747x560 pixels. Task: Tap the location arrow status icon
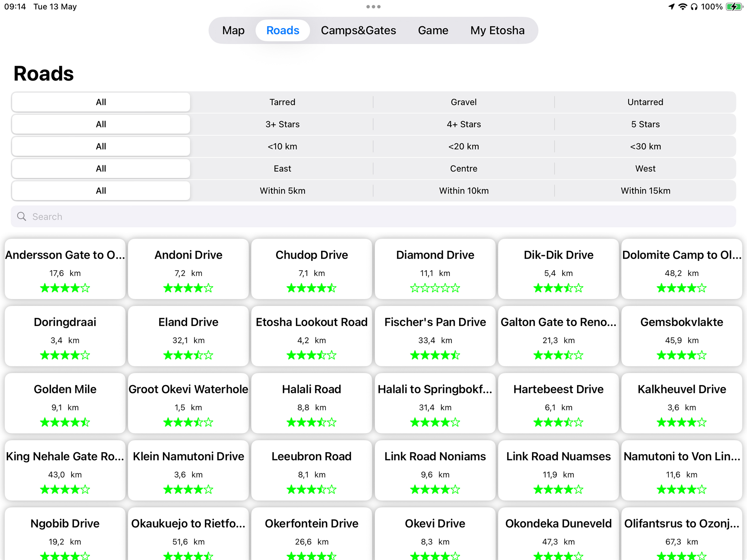point(671,7)
